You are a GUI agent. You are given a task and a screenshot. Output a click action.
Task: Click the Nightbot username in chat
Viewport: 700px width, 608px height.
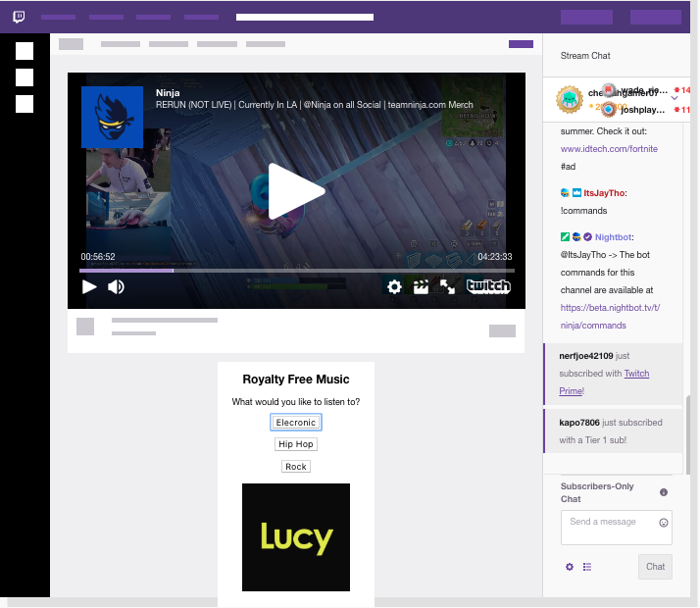613,237
